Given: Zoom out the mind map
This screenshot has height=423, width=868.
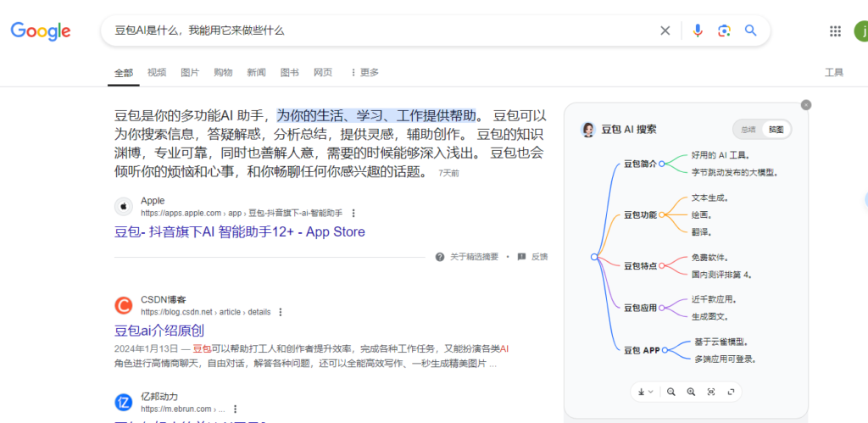Looking at the screenshot, I should [671, 392].
